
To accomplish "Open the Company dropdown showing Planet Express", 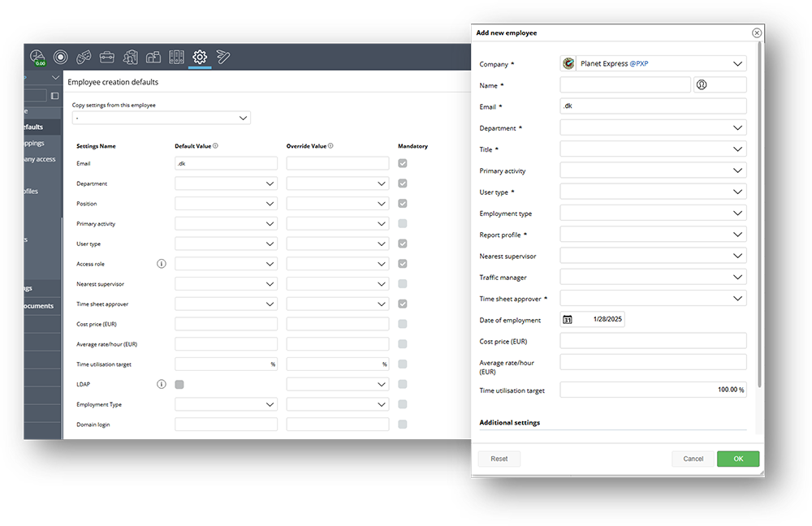I will 653,64.
